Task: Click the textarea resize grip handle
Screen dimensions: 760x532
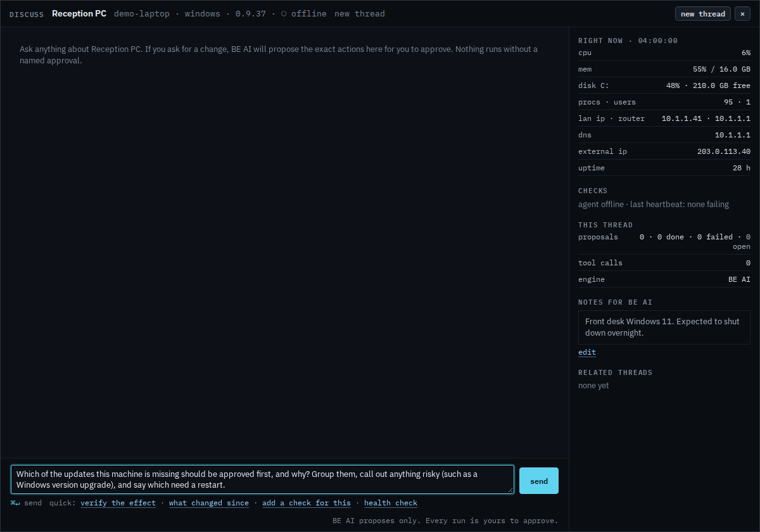Action: pyautogui.click(x=510, y=490)
